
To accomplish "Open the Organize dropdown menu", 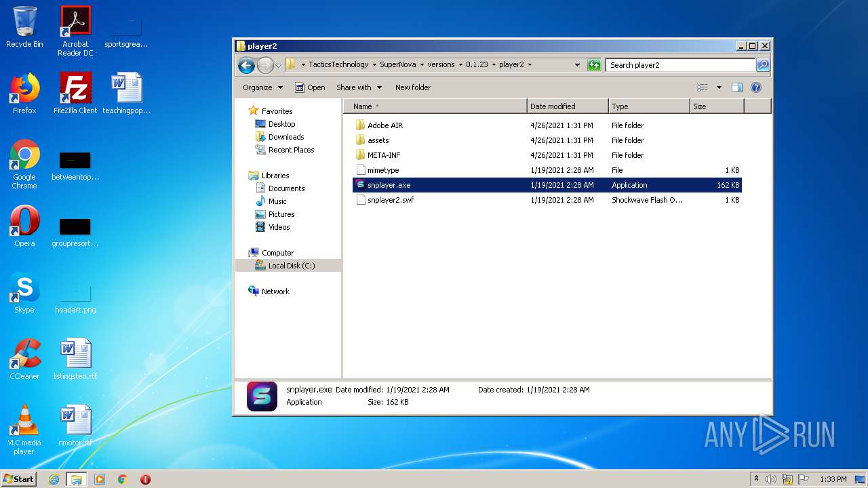I will pos(262,87).
